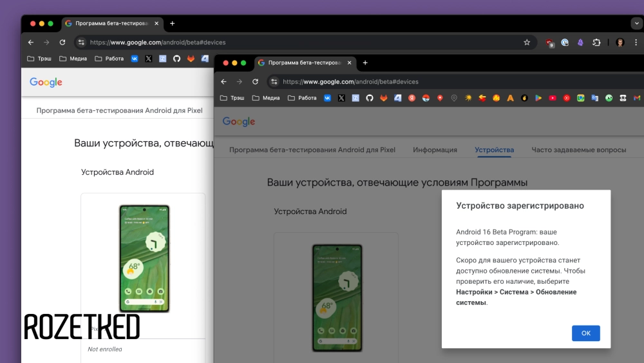Open YouTube bookmark
644x363 pixels.
coord(553,98)
